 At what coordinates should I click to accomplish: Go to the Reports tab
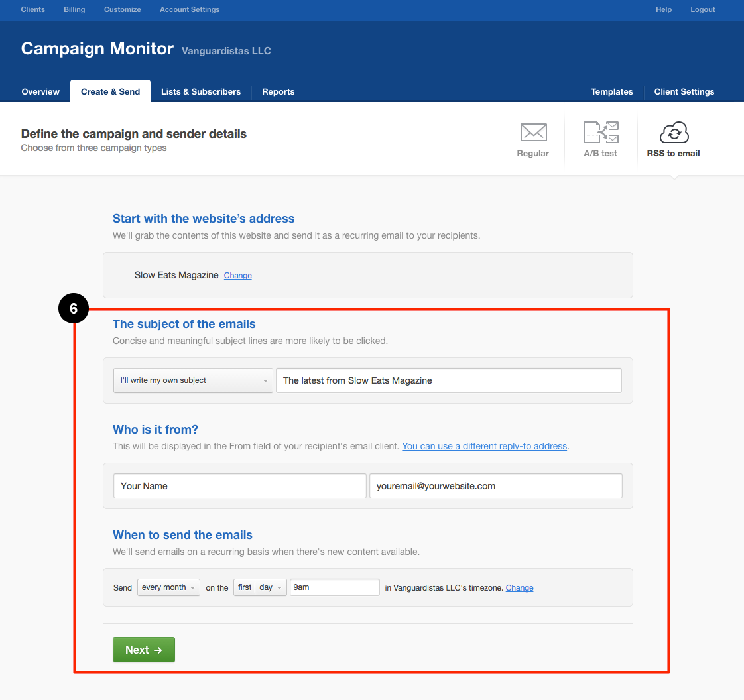pos(278,91)
